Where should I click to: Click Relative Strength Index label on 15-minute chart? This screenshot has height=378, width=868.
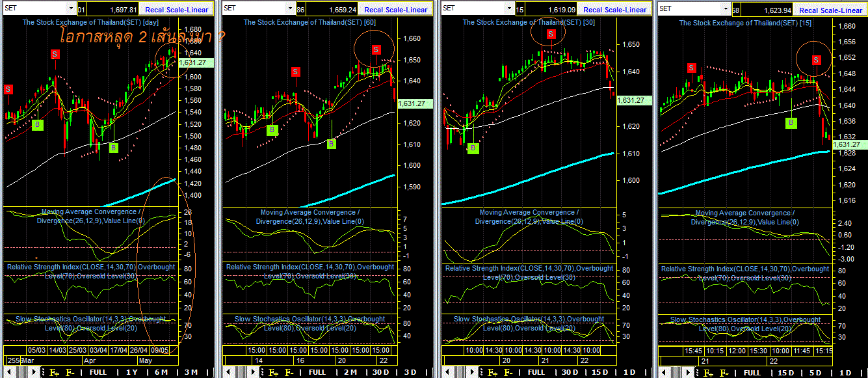click(745, 273)
